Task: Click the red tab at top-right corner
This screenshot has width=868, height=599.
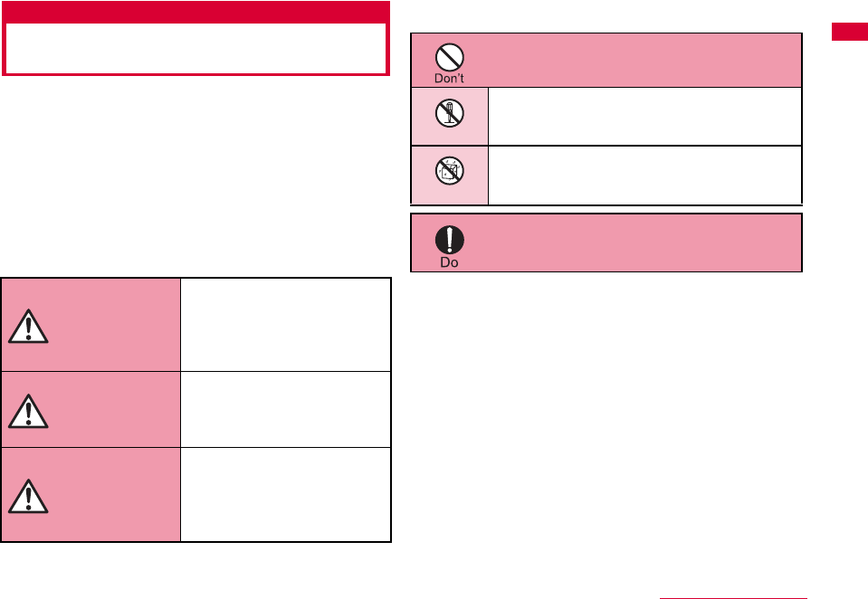Action: pos(849,34)
